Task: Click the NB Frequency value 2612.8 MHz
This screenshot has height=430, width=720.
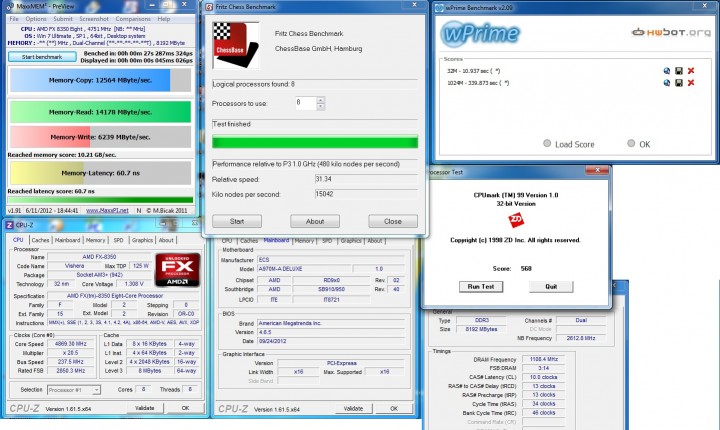Action: [581, 338]
